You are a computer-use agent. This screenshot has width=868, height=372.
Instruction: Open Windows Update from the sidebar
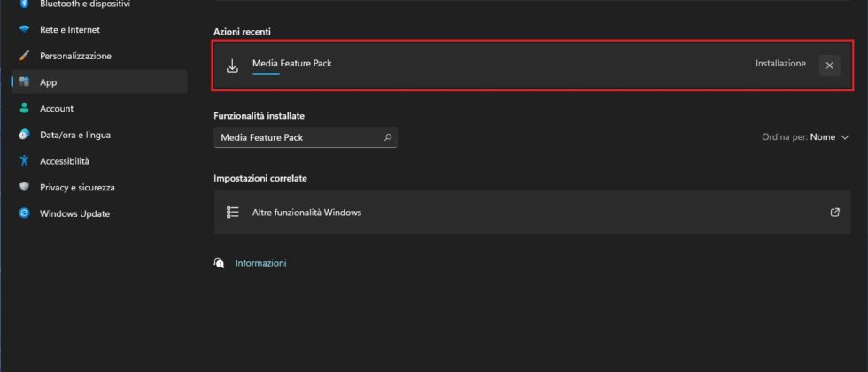coord(74,213)
